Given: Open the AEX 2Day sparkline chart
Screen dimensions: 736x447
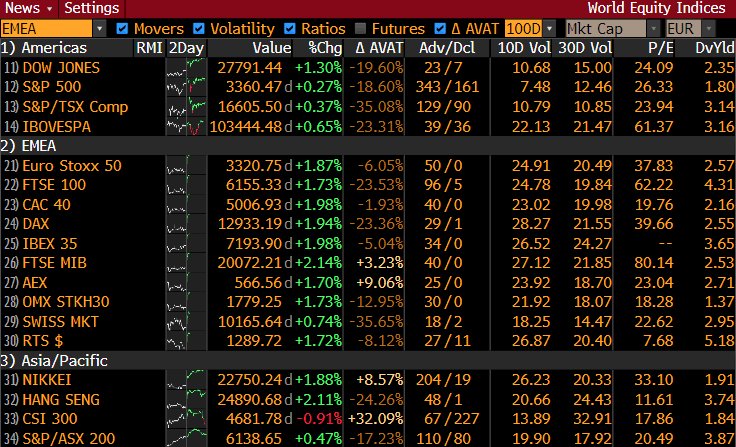Looking at the screenshot, I should pyautogui.click(x=186, y=283).
